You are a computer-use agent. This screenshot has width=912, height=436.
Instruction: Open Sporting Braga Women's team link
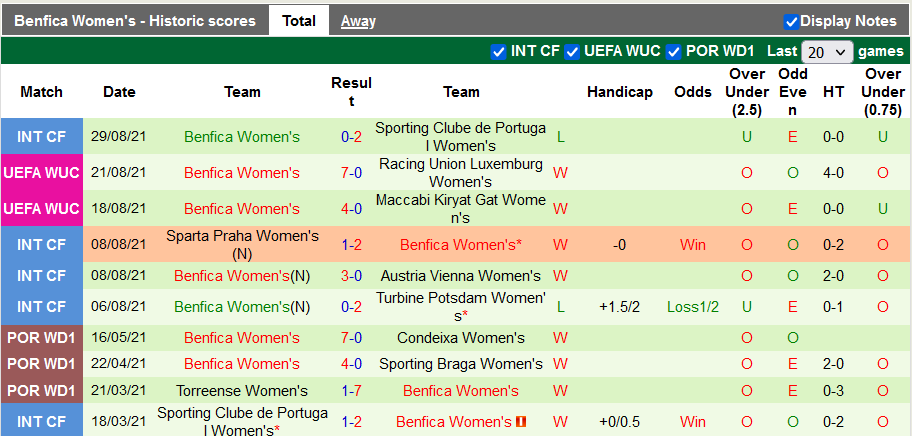[x=461, y=364]
